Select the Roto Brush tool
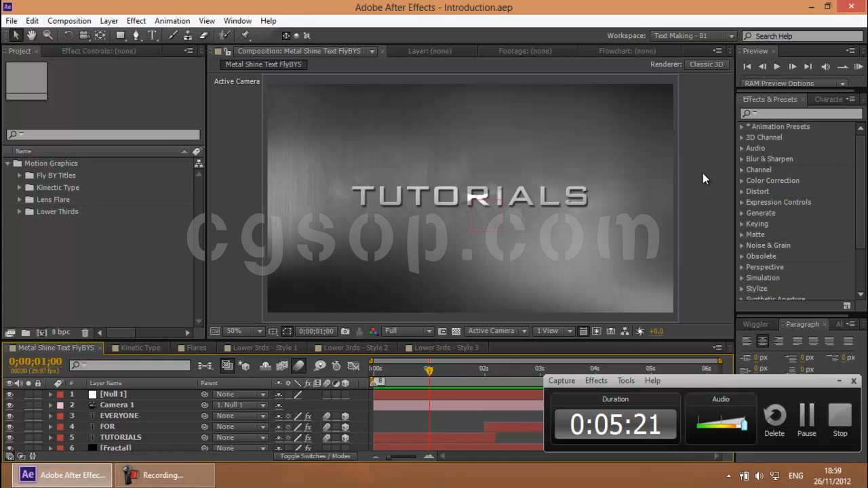This screenshot has height=488, width=868. [x=224, y=35]
